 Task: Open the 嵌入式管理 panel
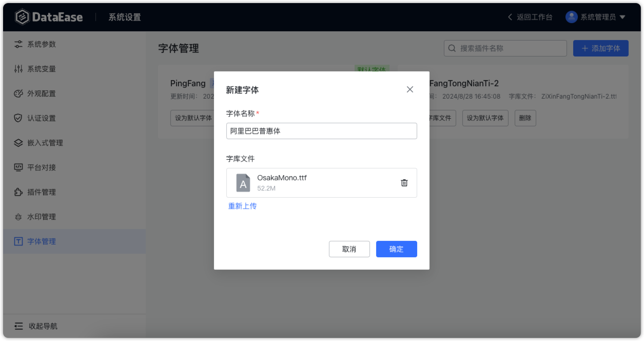click(18, 142)
